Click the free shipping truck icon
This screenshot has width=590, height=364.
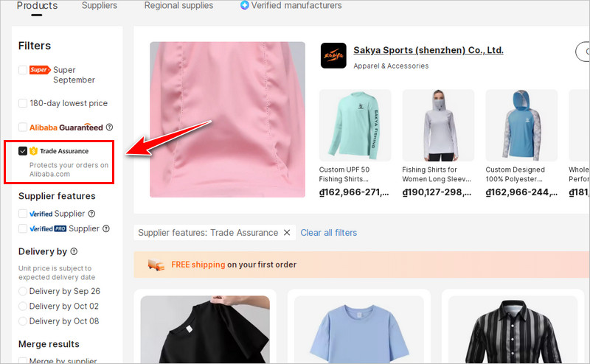click(156, 265)
